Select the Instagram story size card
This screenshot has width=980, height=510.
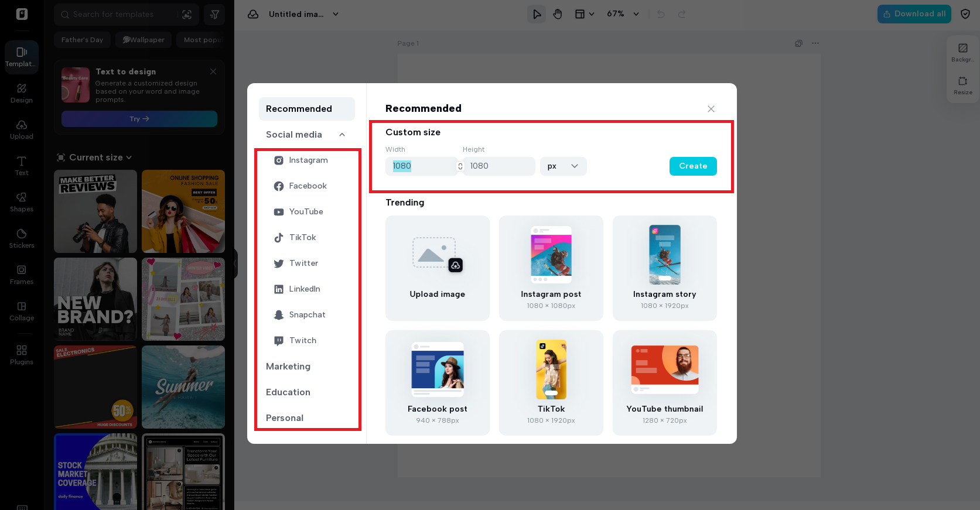(665, 268)
